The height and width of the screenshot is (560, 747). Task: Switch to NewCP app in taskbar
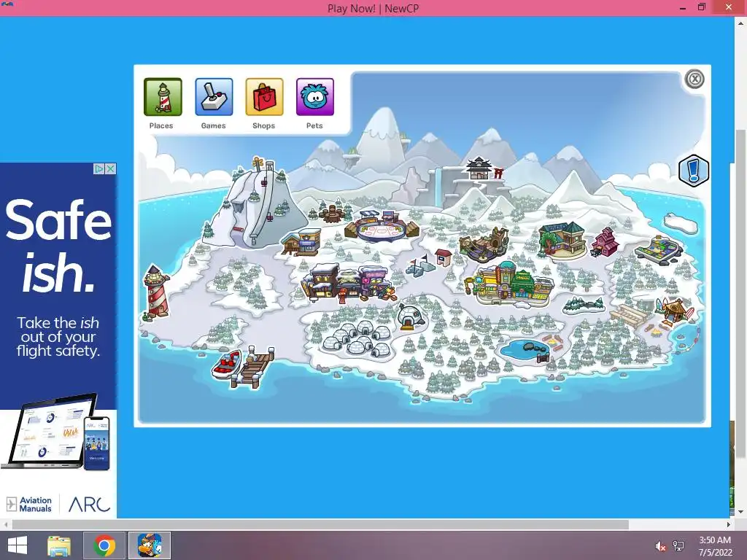[x=150, y=545]
